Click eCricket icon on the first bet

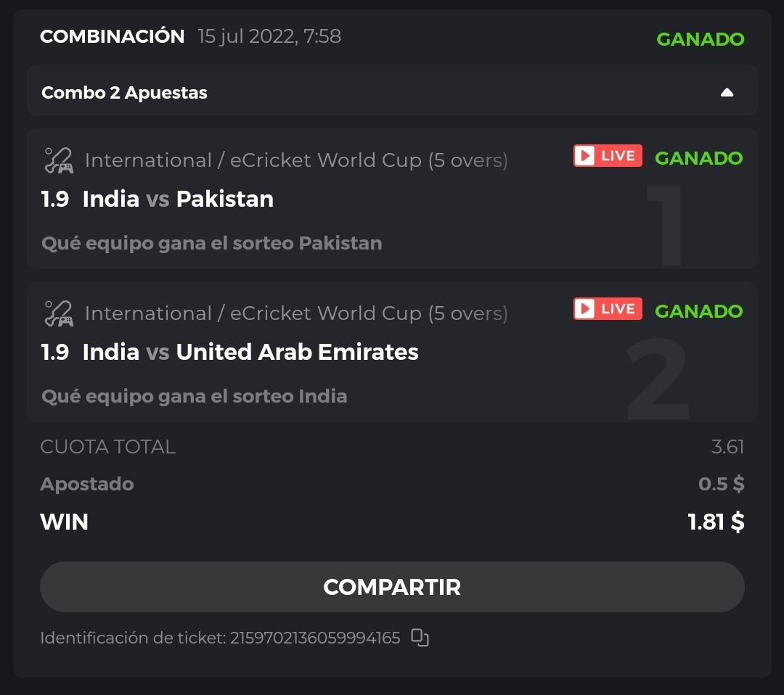[x=58, y=160]
